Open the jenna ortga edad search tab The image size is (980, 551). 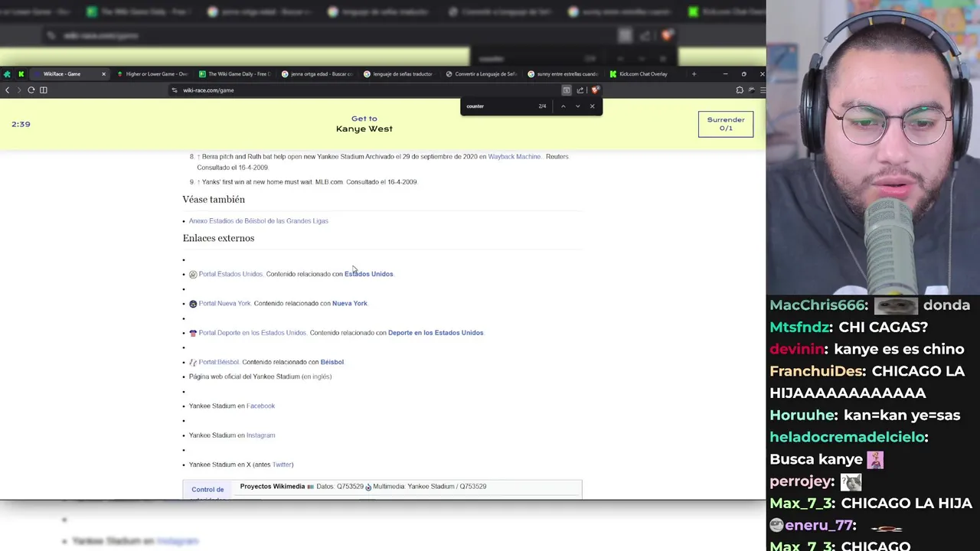point(316,74)
